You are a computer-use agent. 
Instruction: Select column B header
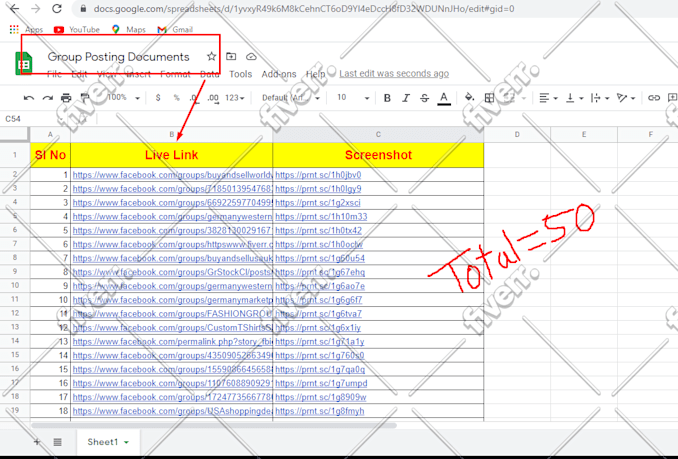point(172,134)
